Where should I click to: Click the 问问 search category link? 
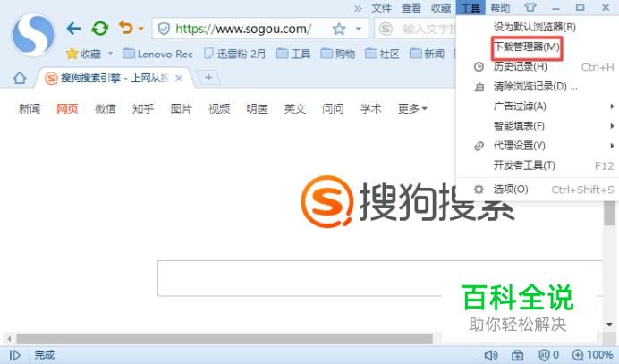click(333, 108)
